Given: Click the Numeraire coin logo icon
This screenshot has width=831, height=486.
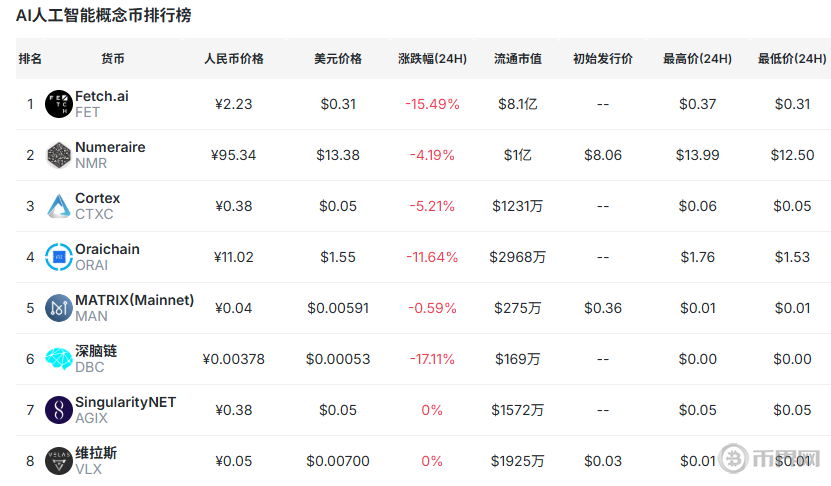Looking at the screenshot, I should pos(59,155).
